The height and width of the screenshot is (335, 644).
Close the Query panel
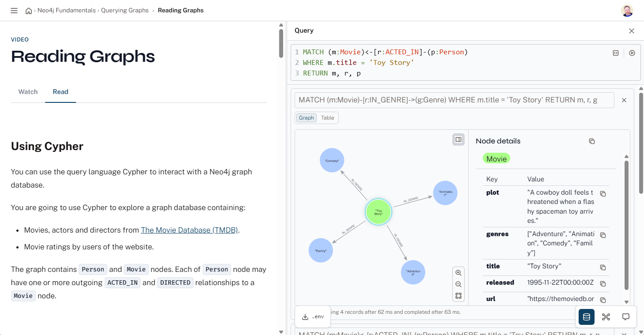tap(632, 31)
